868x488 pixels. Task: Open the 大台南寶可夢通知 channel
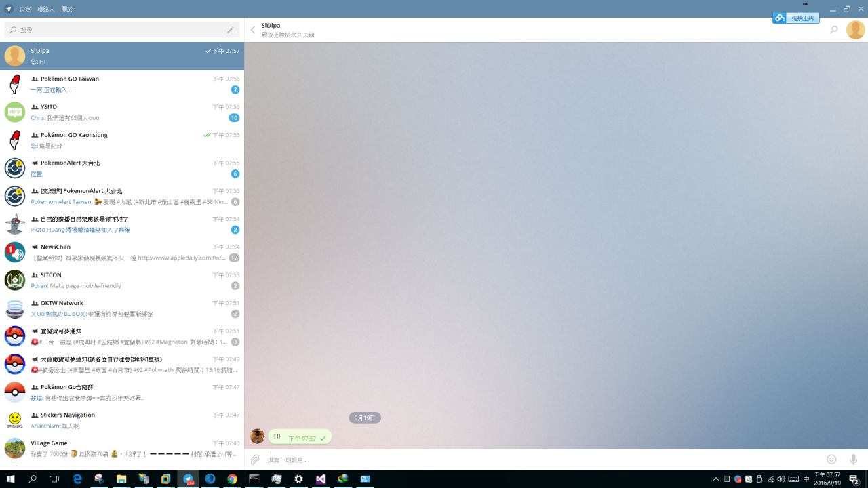coord(122,364)
